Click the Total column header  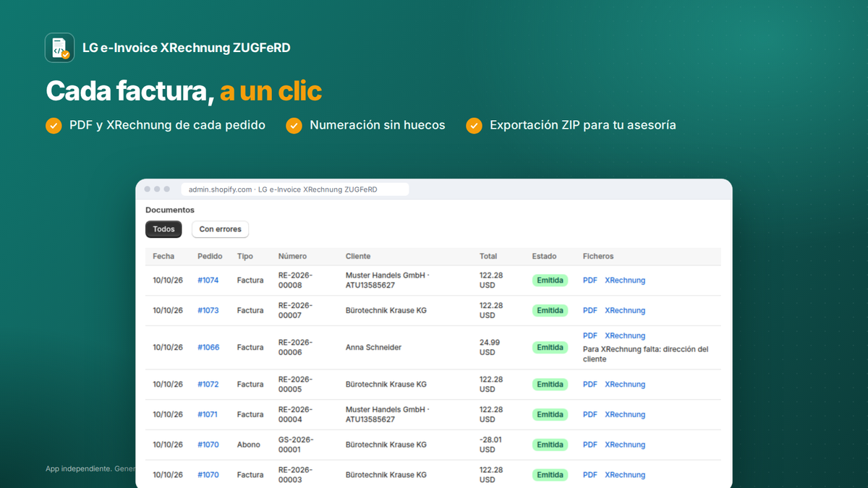(488, 257)
